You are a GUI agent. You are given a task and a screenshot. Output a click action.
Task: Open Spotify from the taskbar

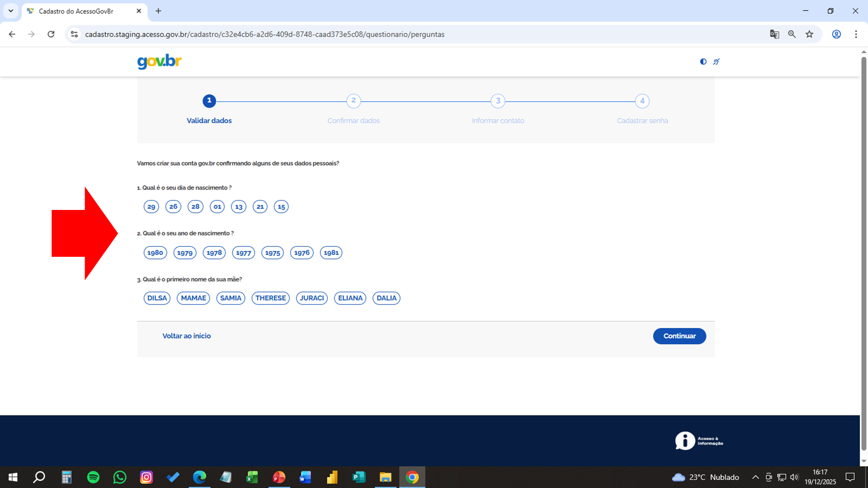[x=93, y=477]
